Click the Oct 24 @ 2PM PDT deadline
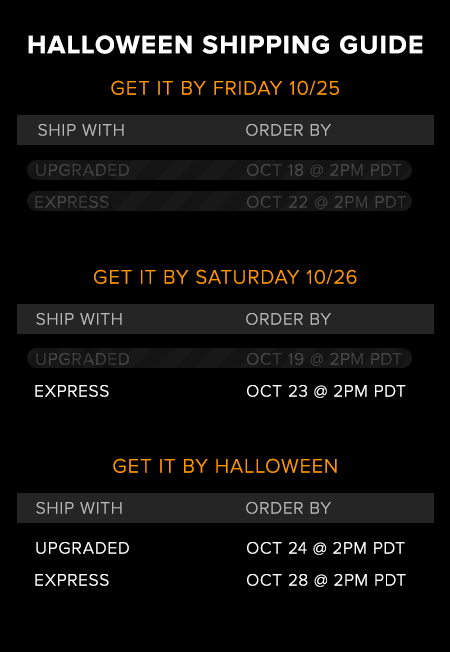 click(x=325, y=548)
